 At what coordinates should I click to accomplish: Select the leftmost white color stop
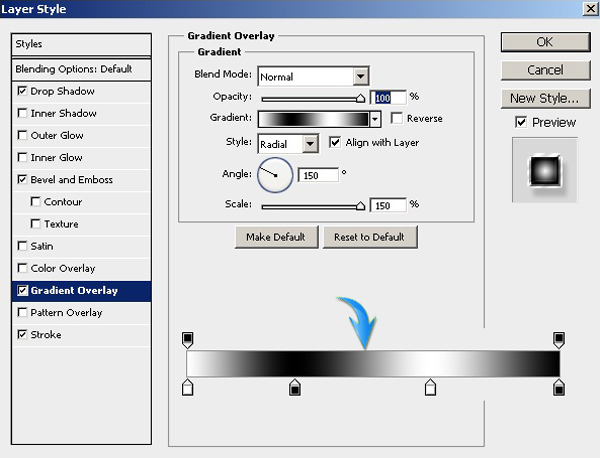187,387
